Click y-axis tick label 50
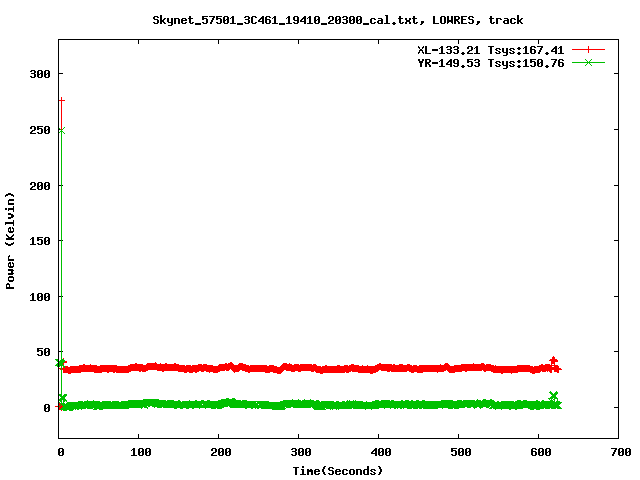 [43, 352]
